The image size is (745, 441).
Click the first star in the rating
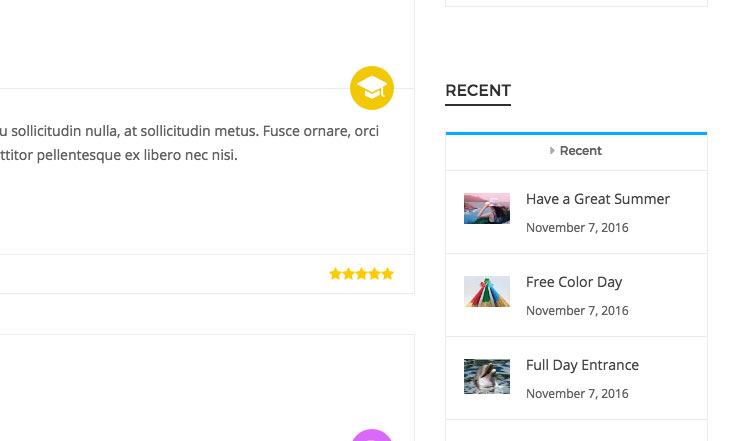click(x=335, y=274)
